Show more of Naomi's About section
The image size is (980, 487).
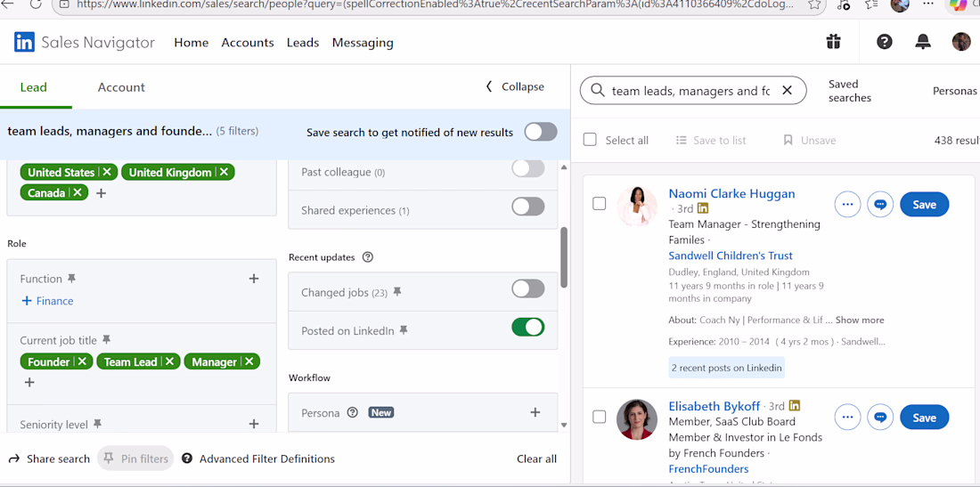pyautogui.click(x=860, y=320)
